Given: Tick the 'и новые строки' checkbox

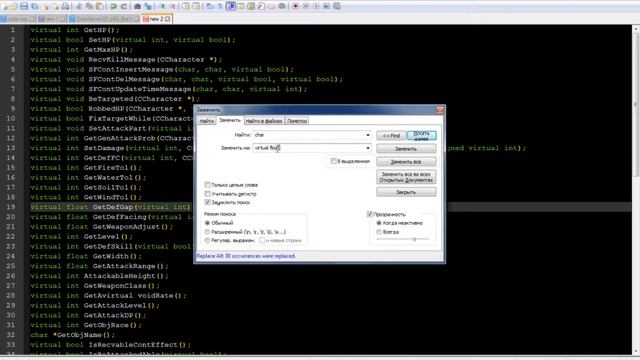Looking at the screenshot, I should (x=262, y=240).
